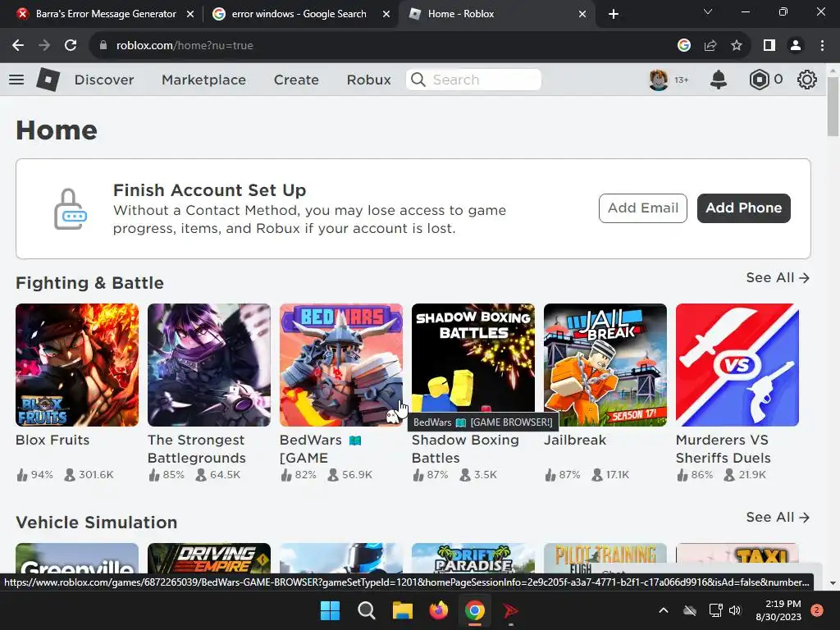This screenshot has width=840, height=630.
Task: Open a new browser tab
Action: pyautogui.click(x=614, y=14)
